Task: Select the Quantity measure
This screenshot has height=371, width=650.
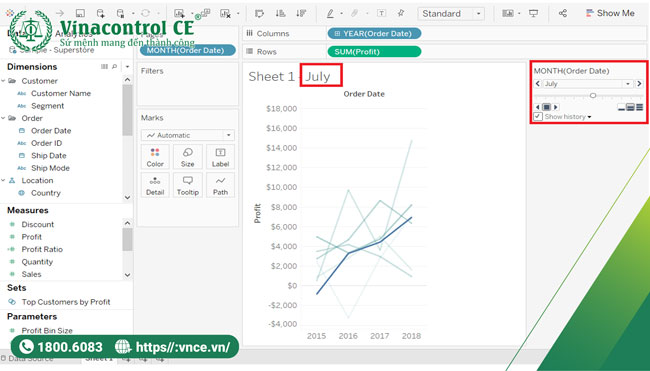Action: [x=37, y=262]
